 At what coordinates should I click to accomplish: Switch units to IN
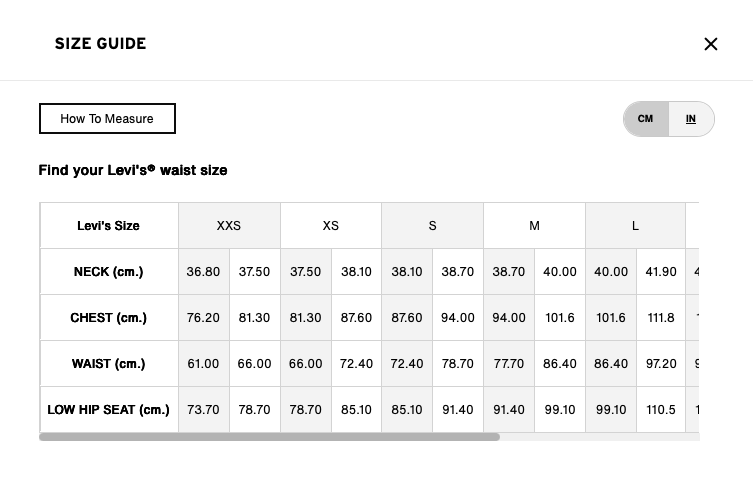click(x=691, y=119)
